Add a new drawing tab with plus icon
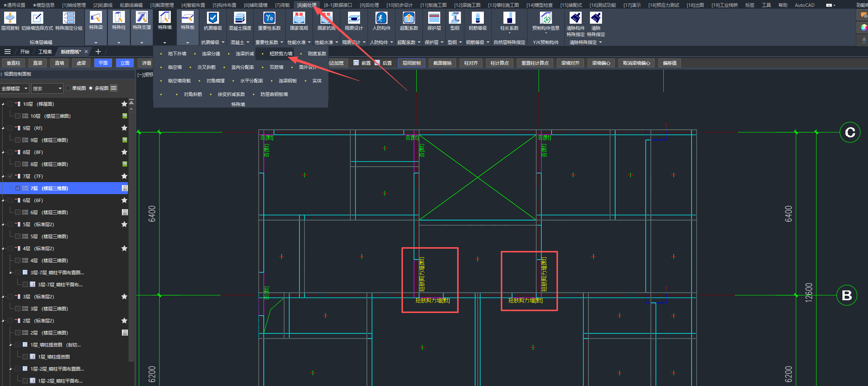This screenshot has width=868, height=386. click(98, 52)
